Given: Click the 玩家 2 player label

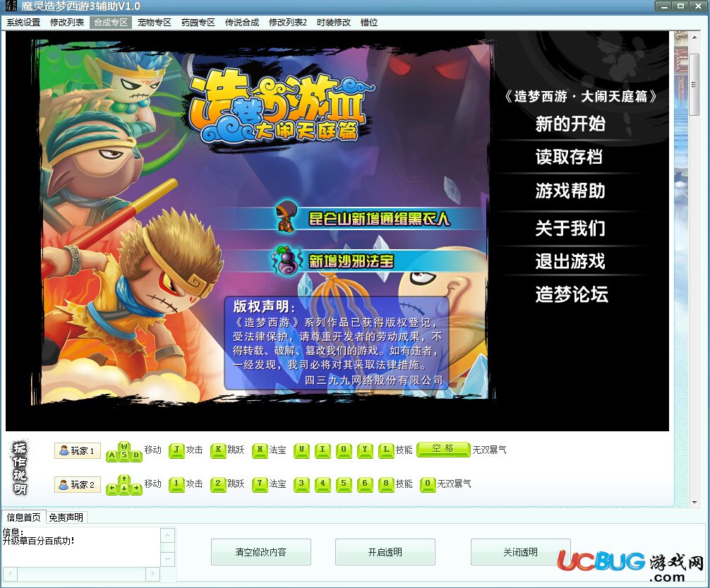Looking at the screenshot, I should pyautogui.click(x=77, y=485).
